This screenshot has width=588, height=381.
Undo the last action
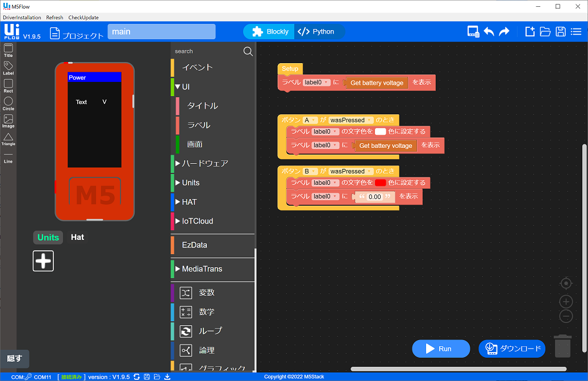489,31
